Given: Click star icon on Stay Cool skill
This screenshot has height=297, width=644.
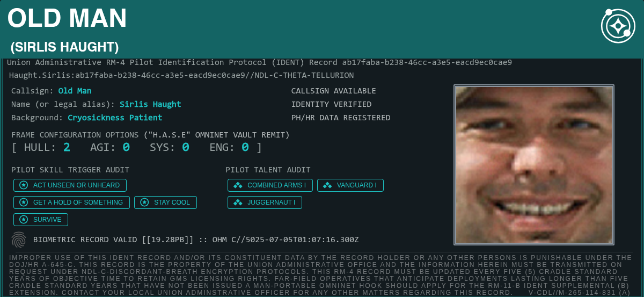Looking at the screenshot, I should point(144,202).
